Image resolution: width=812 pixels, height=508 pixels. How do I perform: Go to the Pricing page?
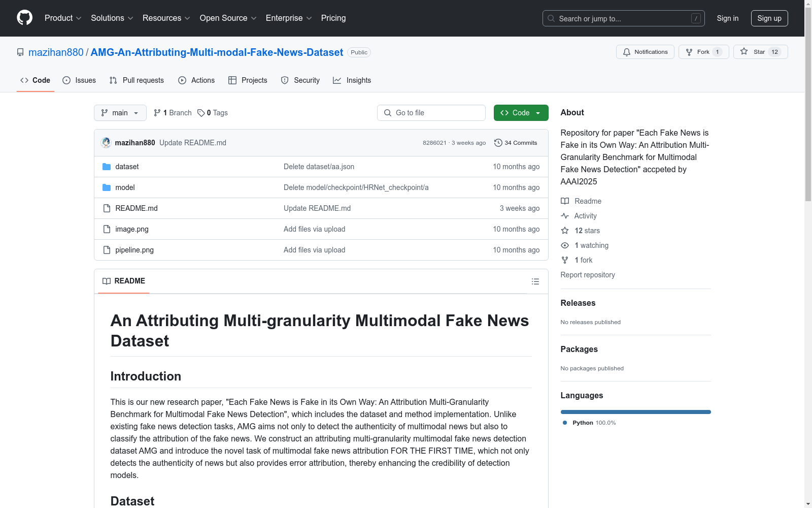tap(333, 18)
